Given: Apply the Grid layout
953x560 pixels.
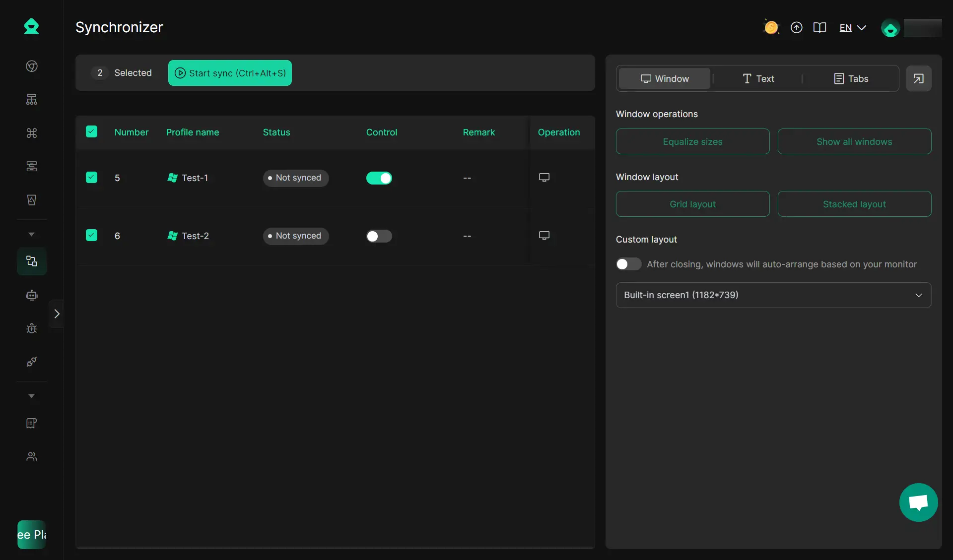Looking at the screenshot, I should coord(692,204).
